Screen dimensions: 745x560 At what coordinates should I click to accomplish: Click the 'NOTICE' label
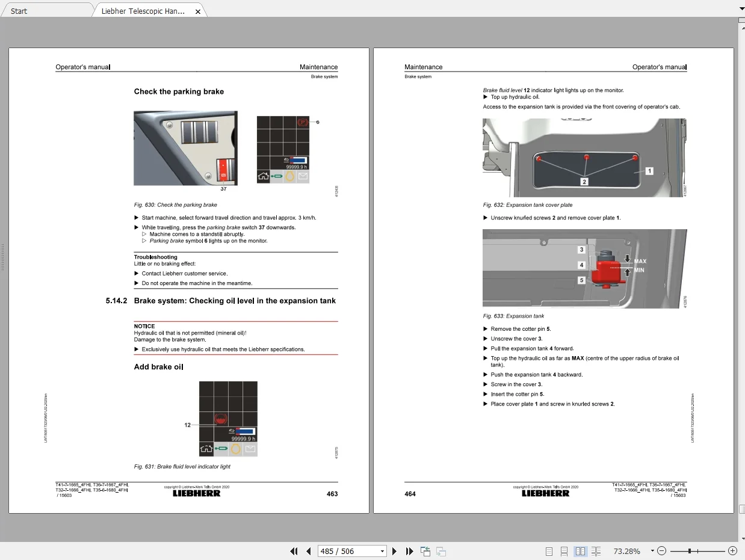tap(144, 326)
